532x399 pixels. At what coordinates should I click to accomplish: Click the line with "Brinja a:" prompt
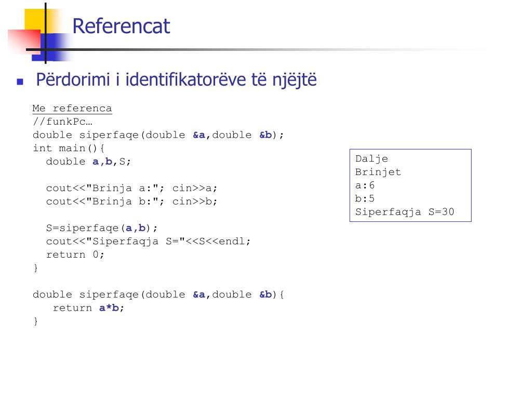[131, 188]
